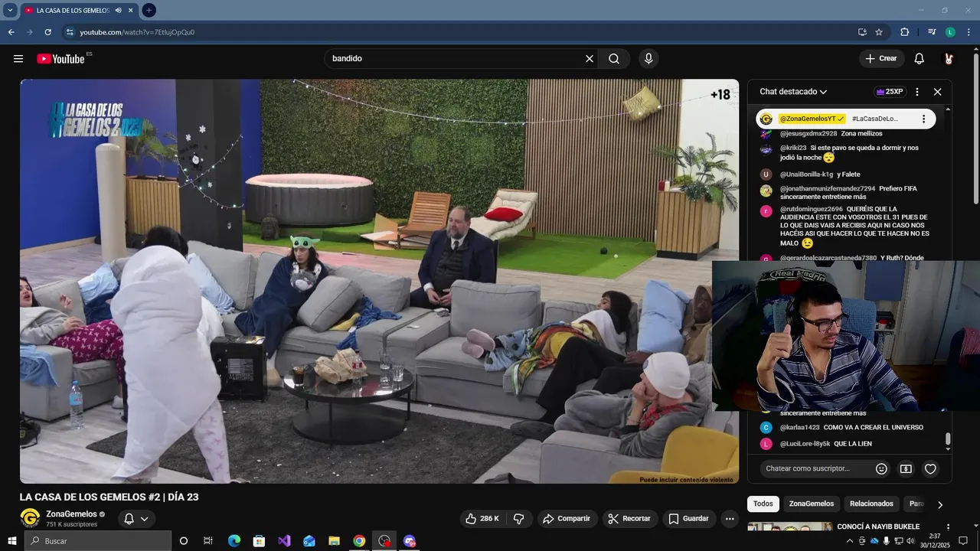This screenshot has width=980, height=551.
Task: Open the Windows Start menu
Action: click(x=11, y=541)
